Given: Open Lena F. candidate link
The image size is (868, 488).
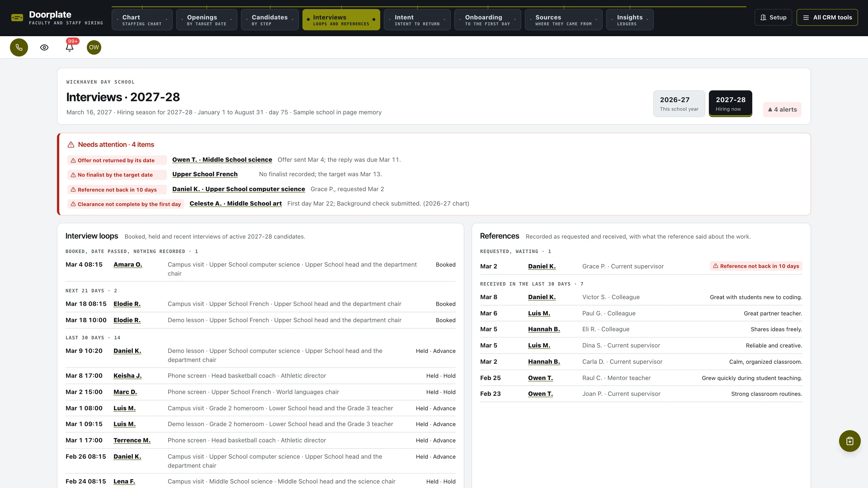Looking at the screenshot, I should point(124,481).
